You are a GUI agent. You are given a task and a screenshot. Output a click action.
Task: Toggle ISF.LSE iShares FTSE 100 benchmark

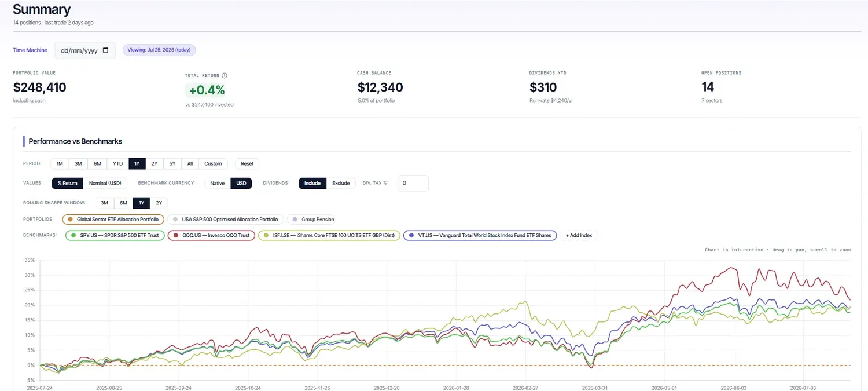pyautogui.click(x=329, y=236)
